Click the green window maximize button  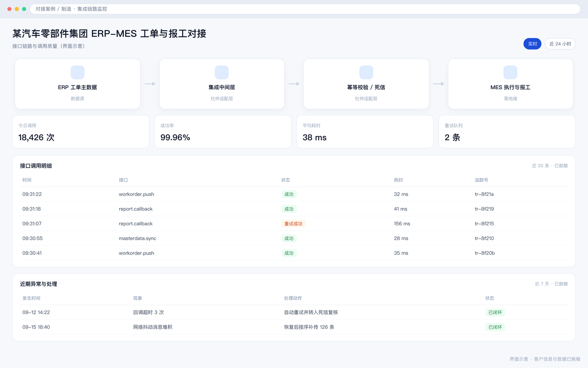point(24,9)
